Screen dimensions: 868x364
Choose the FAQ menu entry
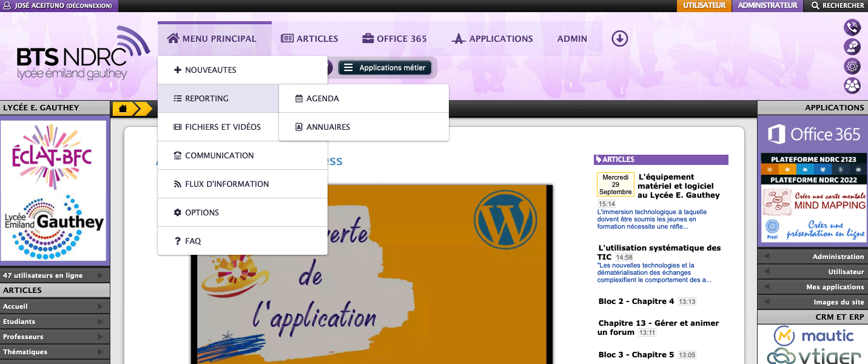pyautogui.click(x=193, y=241)
